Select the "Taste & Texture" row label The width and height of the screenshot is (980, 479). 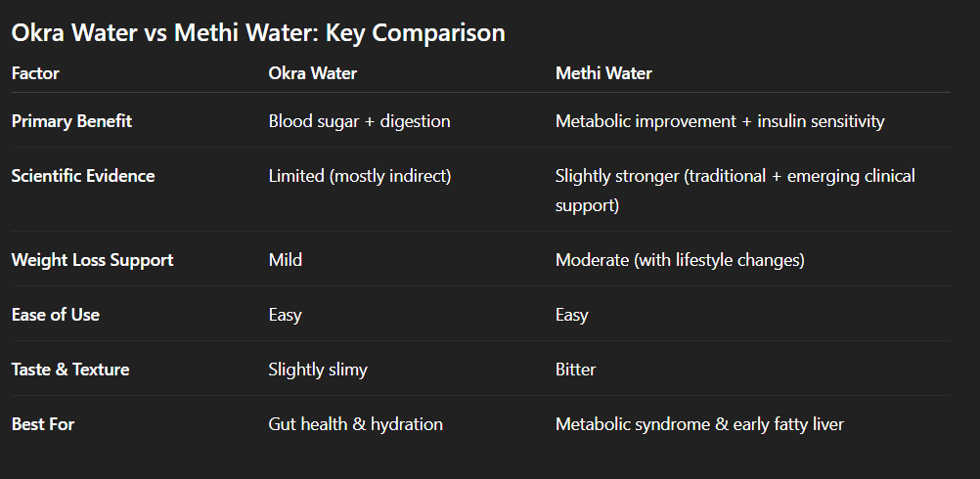(70, 370)
